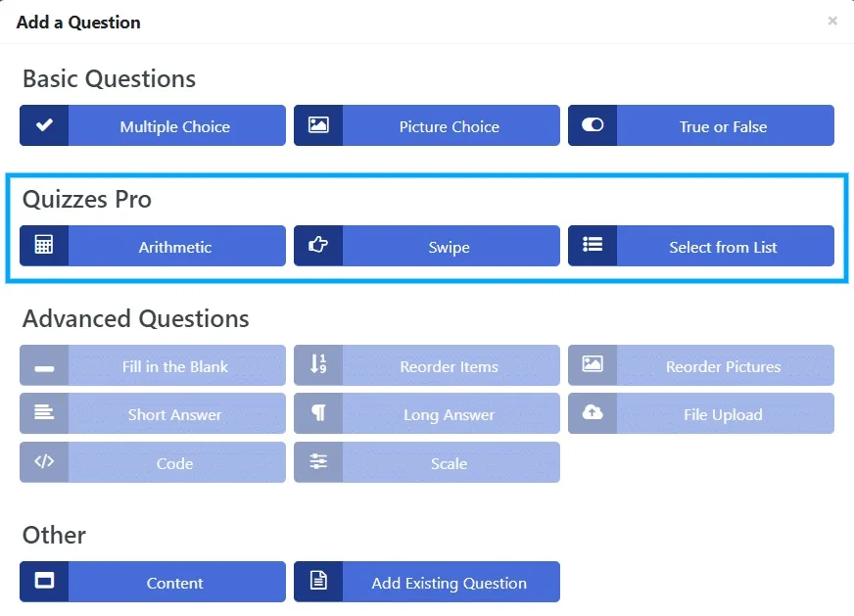The width and height of the screenshot is (854, 616).
Task: Click the document icon on Add Existing Question
Action: [317, 582]
